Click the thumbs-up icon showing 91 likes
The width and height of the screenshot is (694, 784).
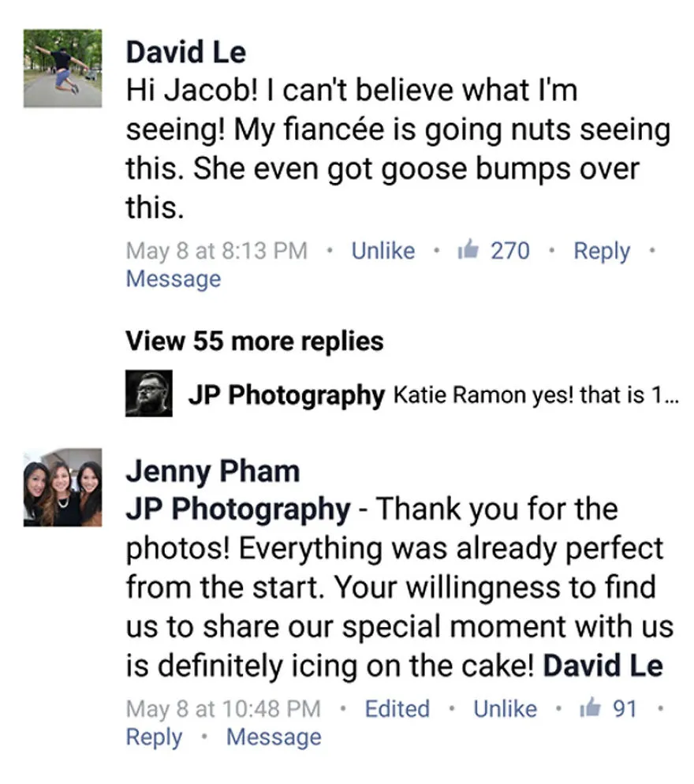[590, 707]
